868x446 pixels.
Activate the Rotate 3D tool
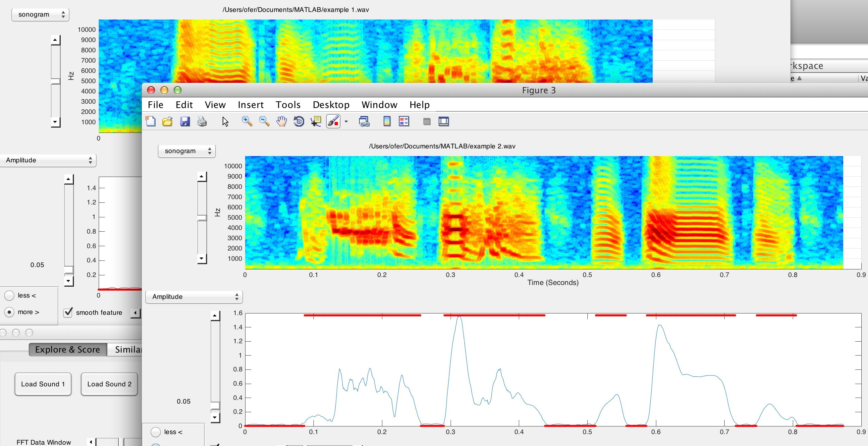click(298, 121)
